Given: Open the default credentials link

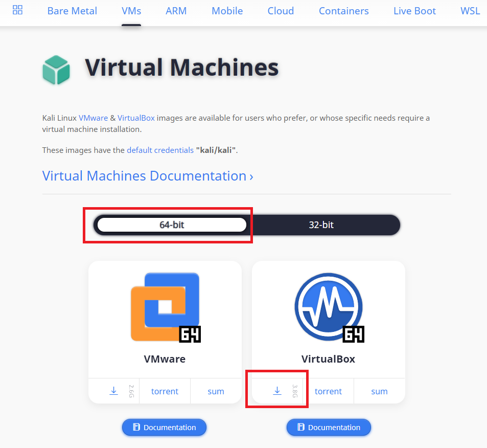Looking at the screenshot, I should click(x=160, y=150).
